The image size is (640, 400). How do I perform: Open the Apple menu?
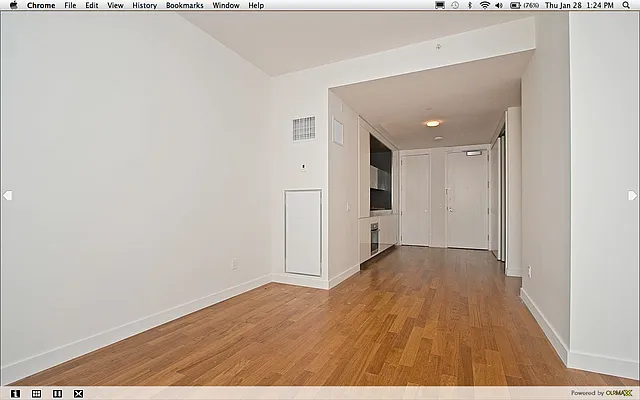pos(13,5)
